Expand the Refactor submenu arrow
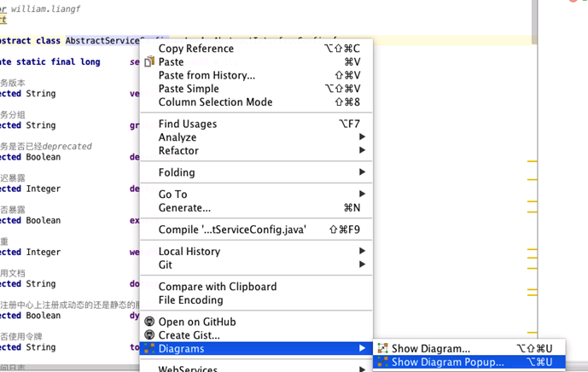 pos(362,151)
